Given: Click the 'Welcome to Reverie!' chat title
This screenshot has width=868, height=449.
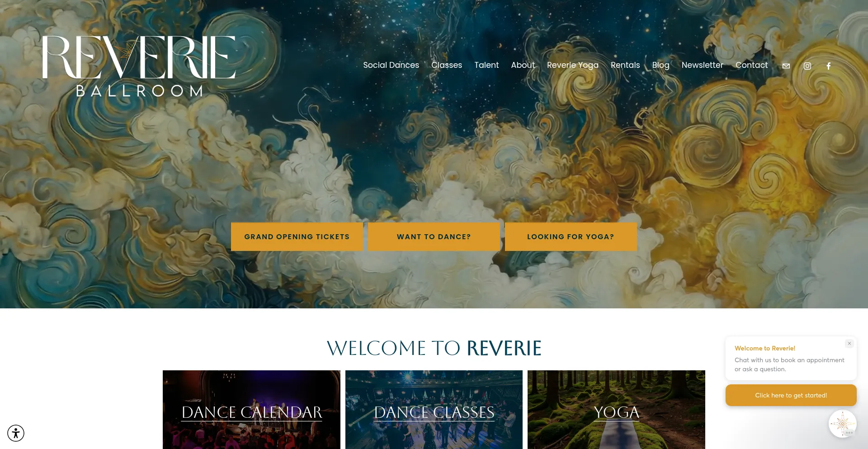Looking at the screenshot, I should point(765,348).
